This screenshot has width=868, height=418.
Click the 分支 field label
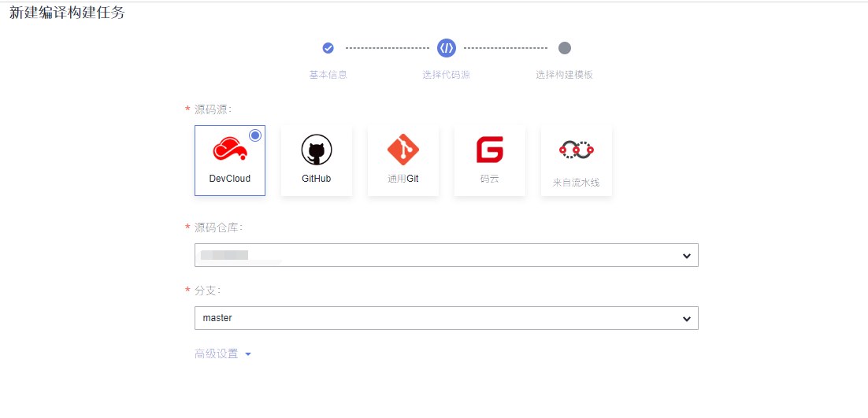point(208,290)
